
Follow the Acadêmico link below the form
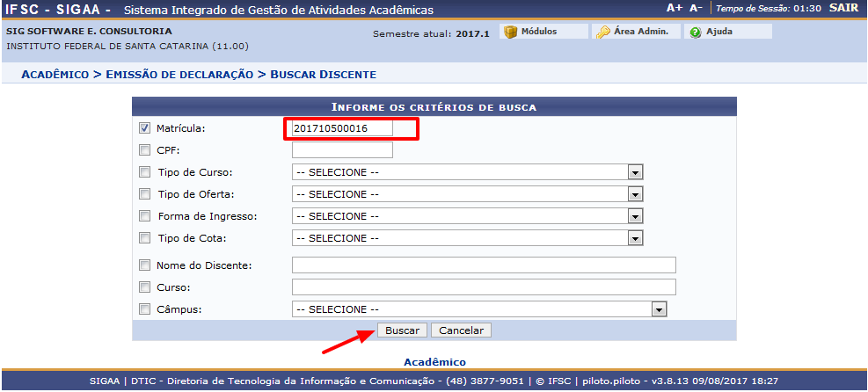(434, 362)
